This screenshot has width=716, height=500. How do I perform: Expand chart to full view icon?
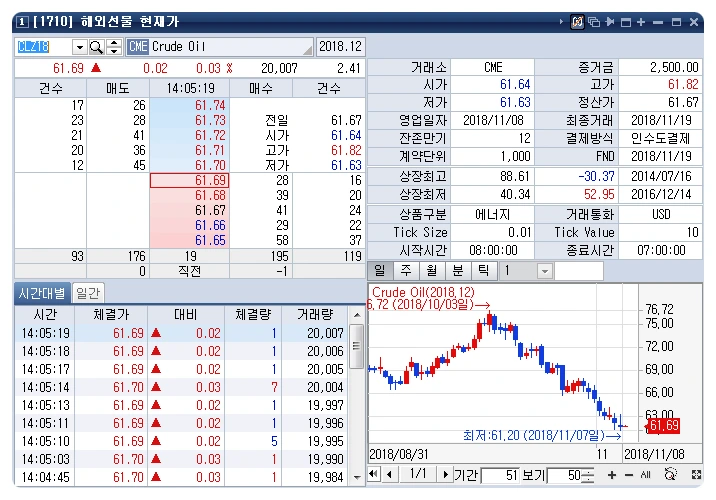[696, 474]
